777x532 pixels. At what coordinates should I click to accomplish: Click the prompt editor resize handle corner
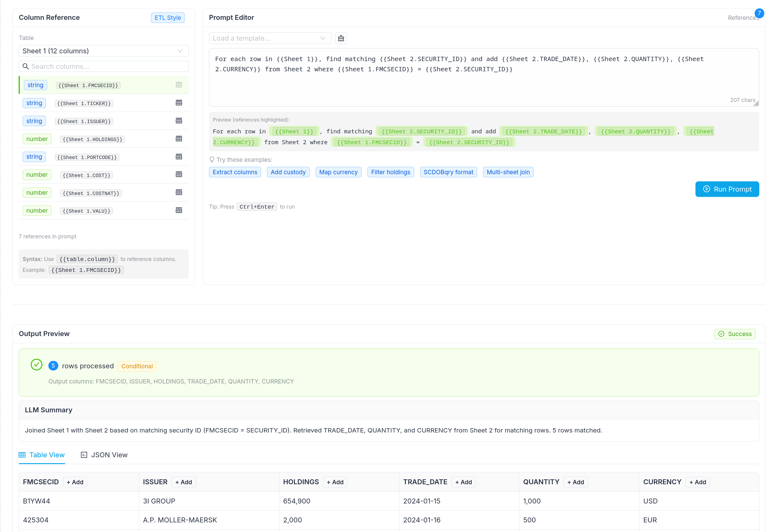pyautogui.click(x=756, y=104)
